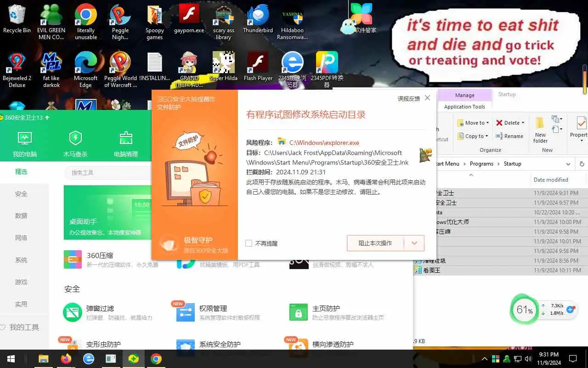
Task: Open Chrome from the taskbar
Action: 156,359
